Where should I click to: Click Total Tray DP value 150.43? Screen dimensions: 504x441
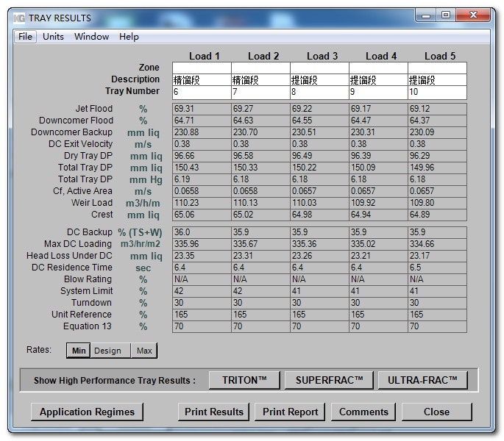(x=202, y=168)
